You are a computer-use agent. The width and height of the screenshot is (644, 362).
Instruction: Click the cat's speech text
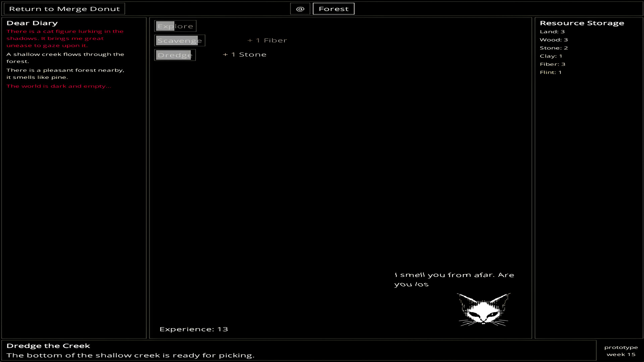(x=454, y=280)
